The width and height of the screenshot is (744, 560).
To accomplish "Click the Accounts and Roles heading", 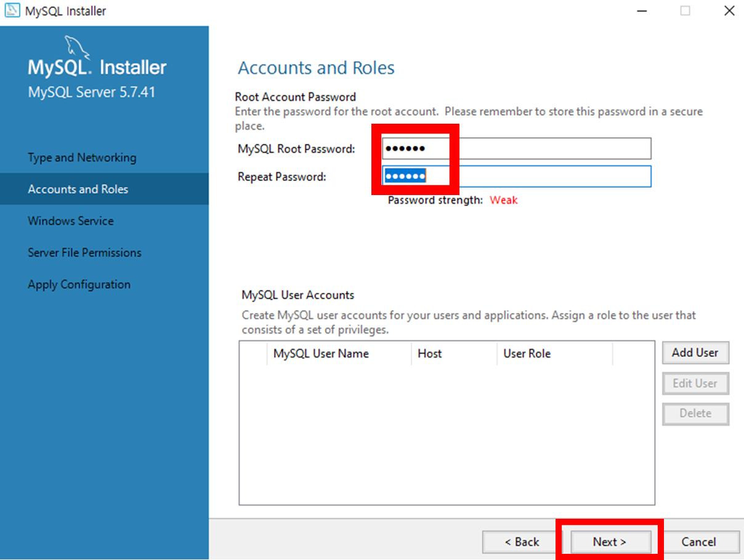I will coord(316,68).
